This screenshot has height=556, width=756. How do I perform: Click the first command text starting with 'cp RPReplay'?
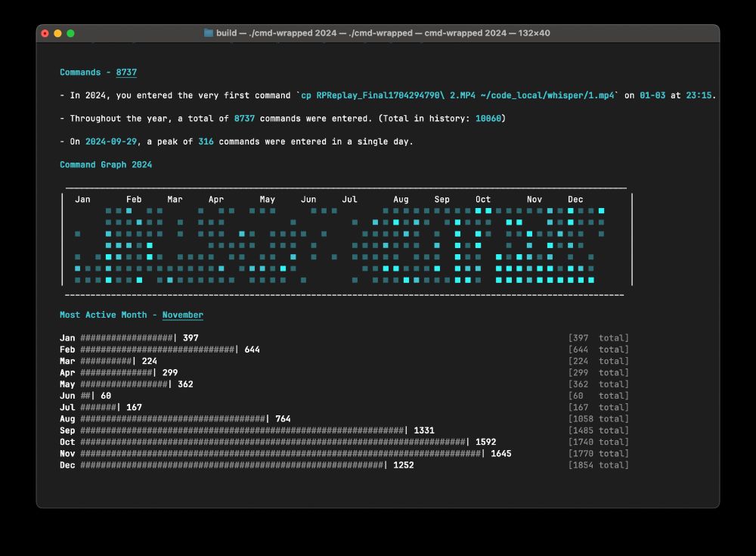click(457, 95)
